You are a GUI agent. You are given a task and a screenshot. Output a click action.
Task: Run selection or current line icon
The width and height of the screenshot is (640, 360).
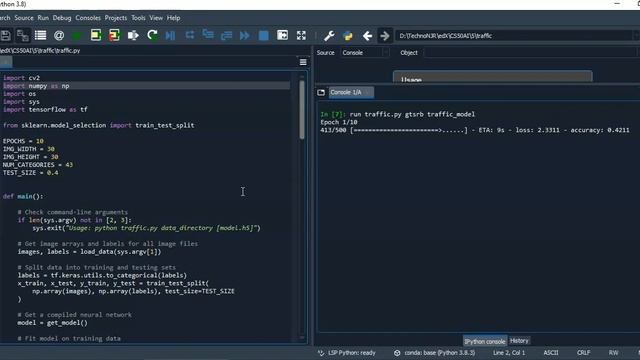tap(133, 36)
